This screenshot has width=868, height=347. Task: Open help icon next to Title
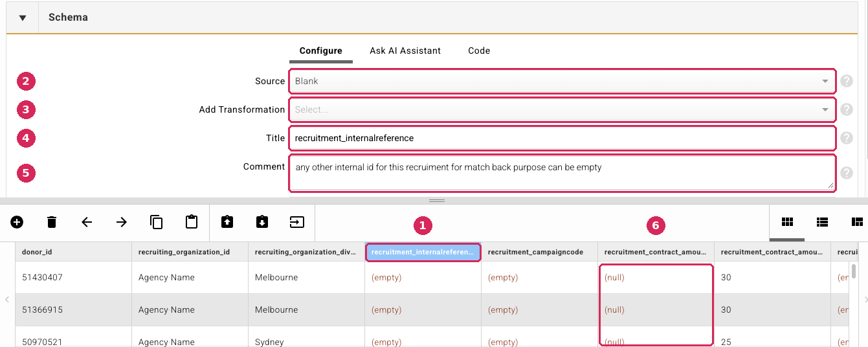[x=847, y=138]
